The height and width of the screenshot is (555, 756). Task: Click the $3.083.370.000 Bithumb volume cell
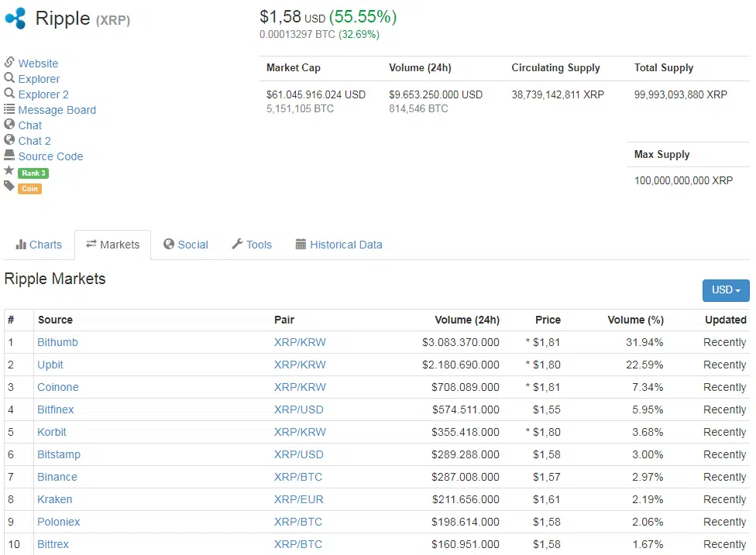(x=460, y=342)
